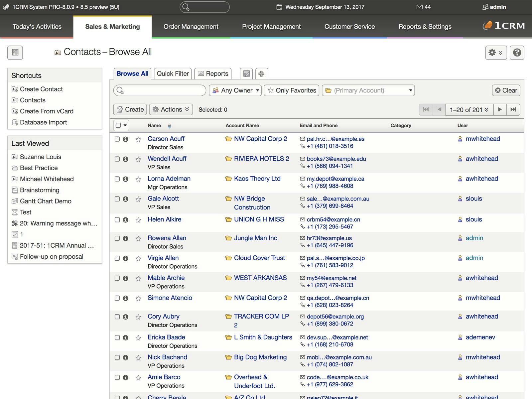Star Nick Bachand as favorite
The image size is (532, 399).
(138, 358)
